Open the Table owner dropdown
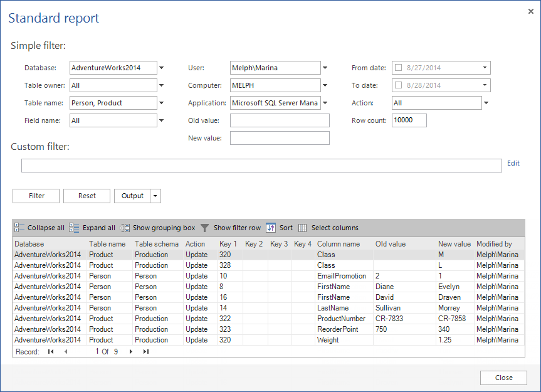541x392 pixels. [x=161, y=85]
